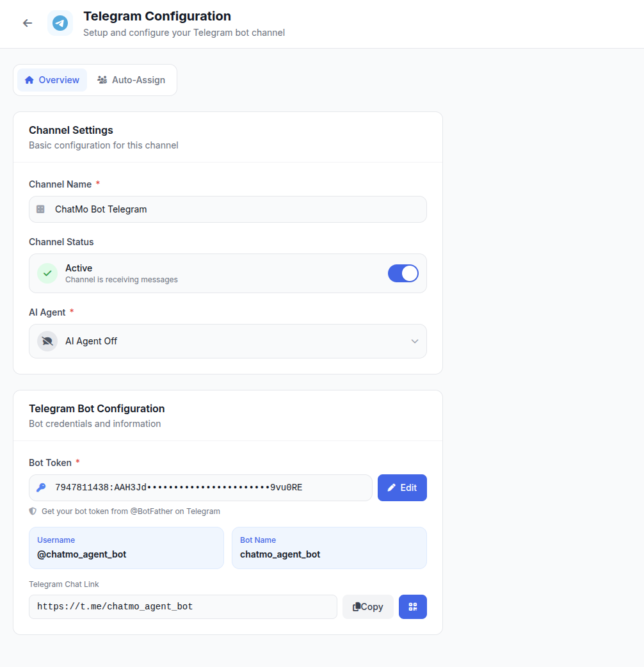Click the 'Bot credentials and information' text
This screenshot has width=644, height=667.
(x=95, y=424)
